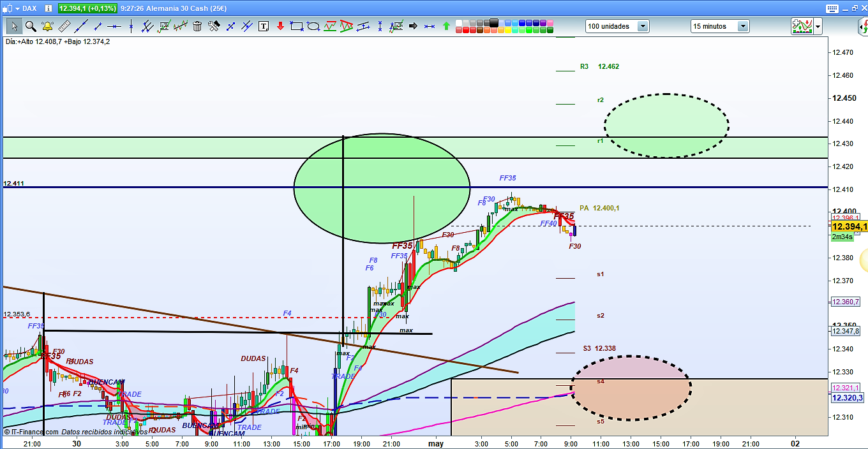Pick the rectangle drawing tool

[296, 26]
